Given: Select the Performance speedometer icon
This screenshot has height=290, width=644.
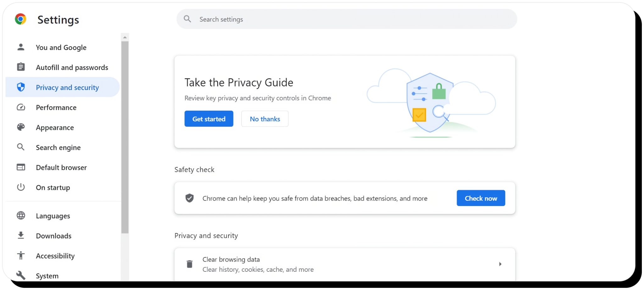Looking at the screenshot, I should tap(20, 107).
